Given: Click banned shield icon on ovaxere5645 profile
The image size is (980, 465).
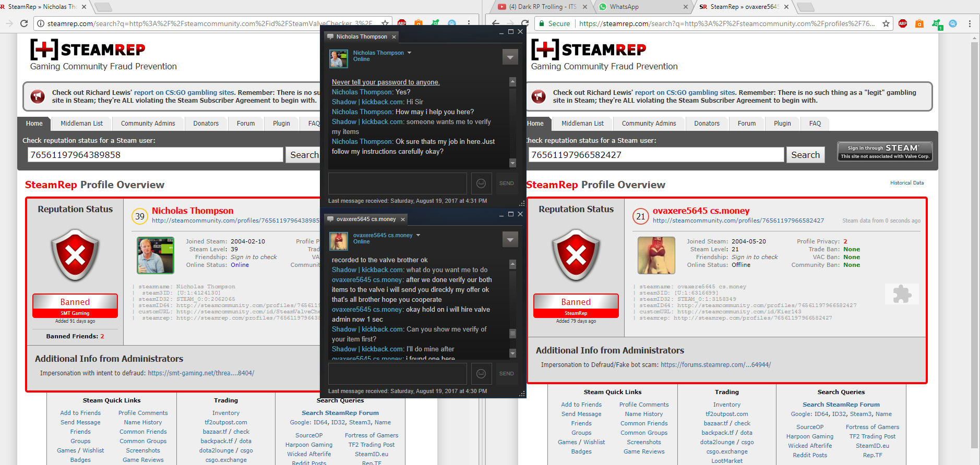Looking at the screenshot, I should tap(576, 255).
